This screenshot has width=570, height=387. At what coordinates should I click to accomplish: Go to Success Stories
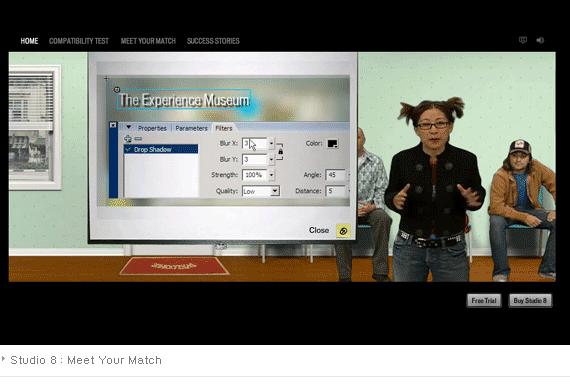[x=213, y=41]
